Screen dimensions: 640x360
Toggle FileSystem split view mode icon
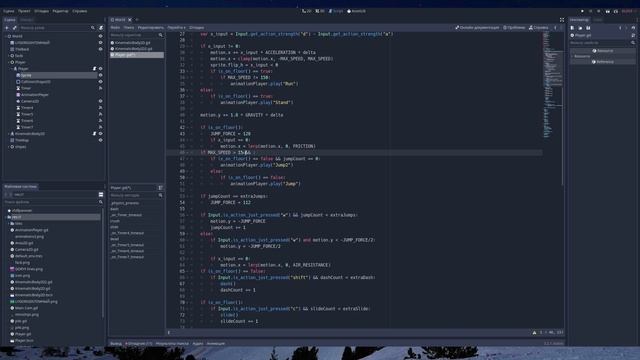(x=101, y=194)
